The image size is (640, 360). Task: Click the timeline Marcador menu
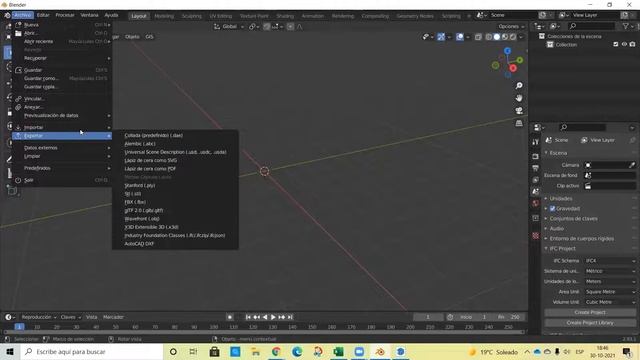(x=113, y=317)
